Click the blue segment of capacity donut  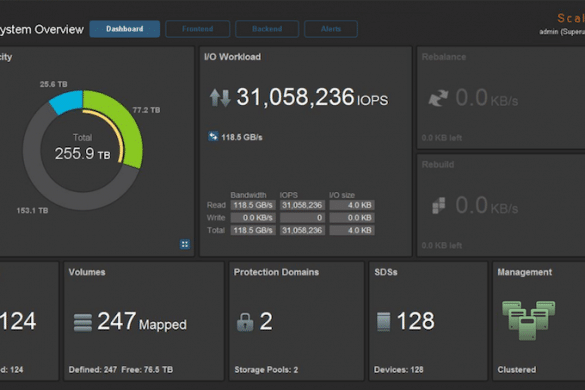pos(67,101)
